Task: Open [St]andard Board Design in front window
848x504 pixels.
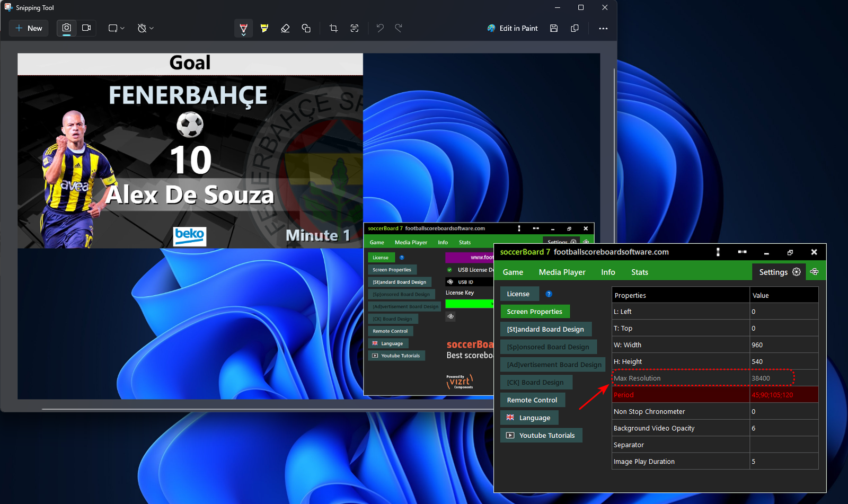Action: [546, 329]
